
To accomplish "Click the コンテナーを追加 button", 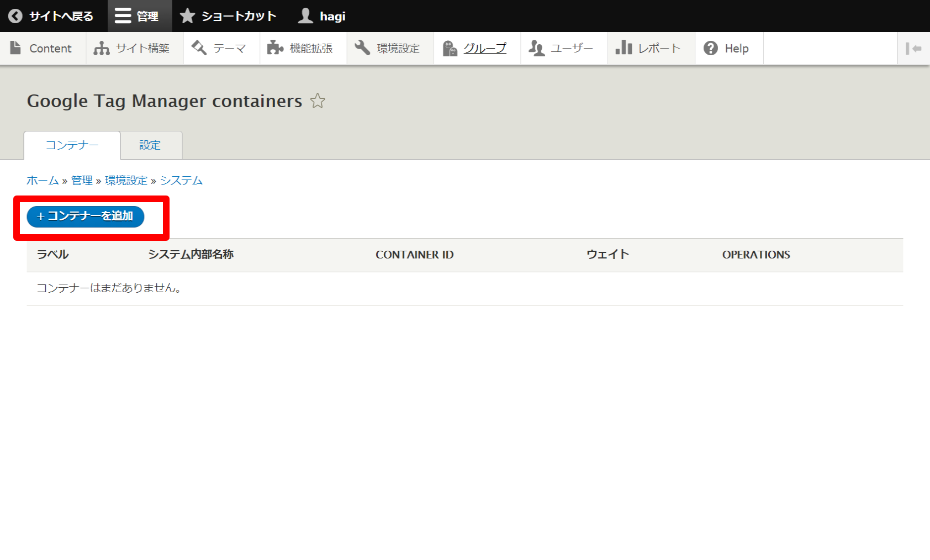I will [x=86, y=216].
